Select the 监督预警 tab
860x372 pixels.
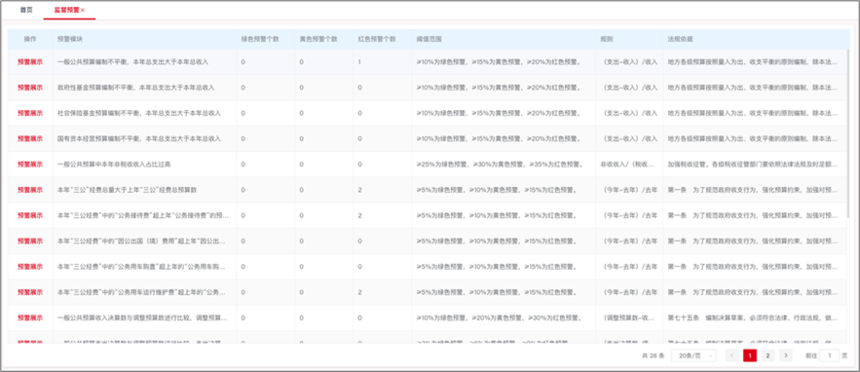[66, 10]
